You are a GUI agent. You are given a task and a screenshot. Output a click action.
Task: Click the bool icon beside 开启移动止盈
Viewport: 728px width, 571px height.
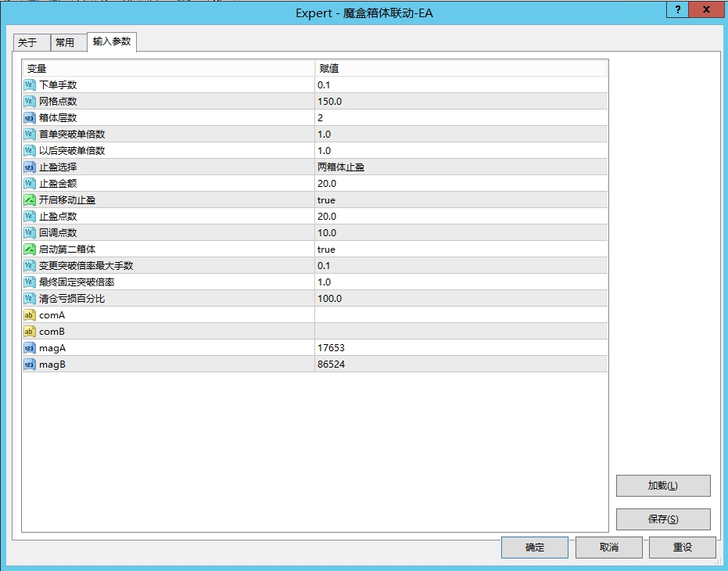click(x=30, y=199)
